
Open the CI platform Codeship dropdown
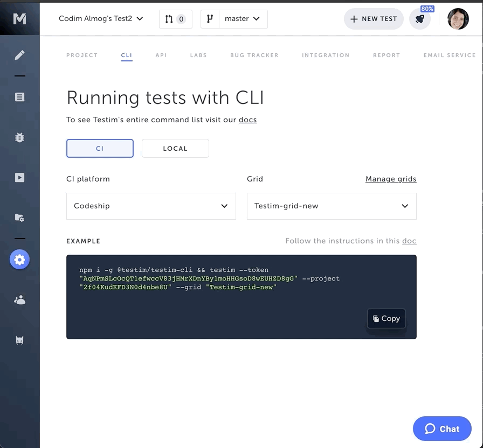151,206
